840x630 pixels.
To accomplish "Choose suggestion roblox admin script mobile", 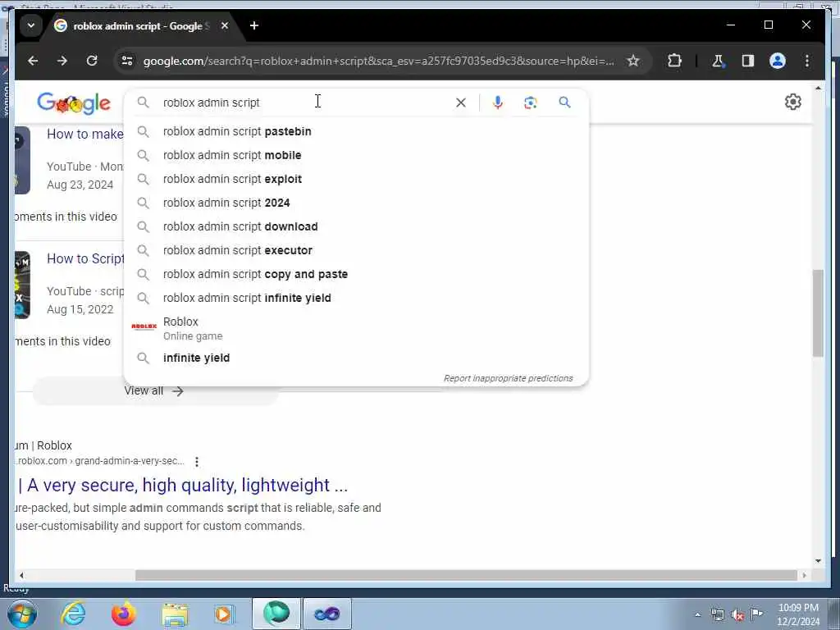I will pos(356,155).
